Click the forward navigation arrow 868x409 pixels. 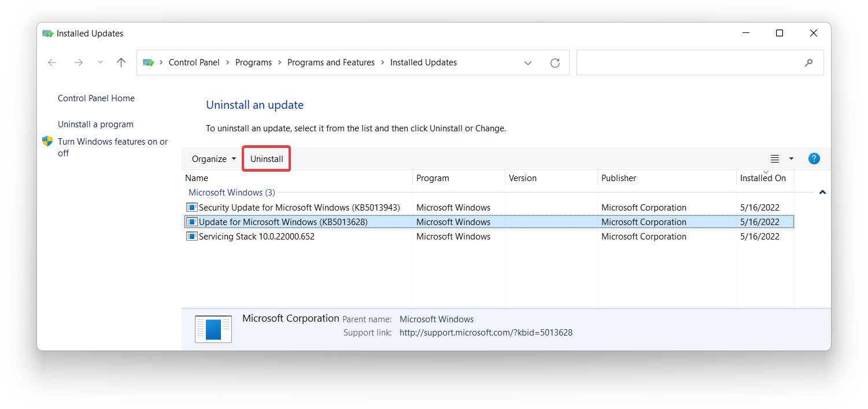[79, 62]
